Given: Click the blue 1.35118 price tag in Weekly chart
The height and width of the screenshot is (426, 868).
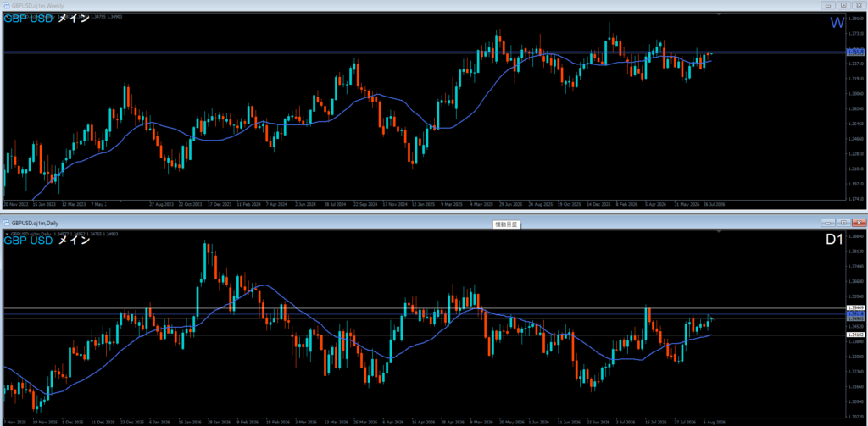Looking at the screenshot, I should tap(856, 52).
